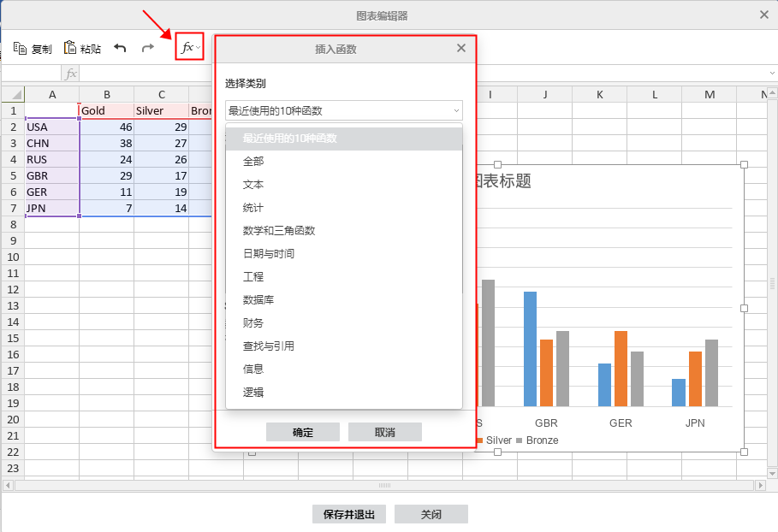
Task: Choose 工程 category
Action: [344, 276]
